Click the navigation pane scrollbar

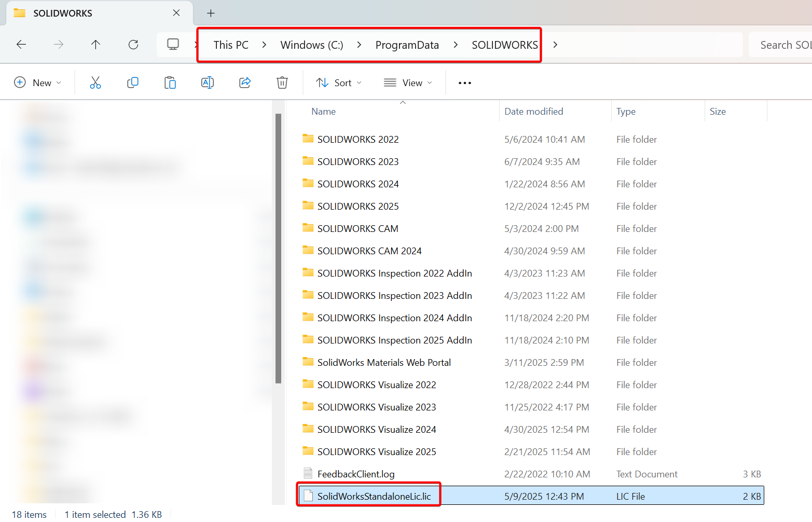[x=278, y=249]
